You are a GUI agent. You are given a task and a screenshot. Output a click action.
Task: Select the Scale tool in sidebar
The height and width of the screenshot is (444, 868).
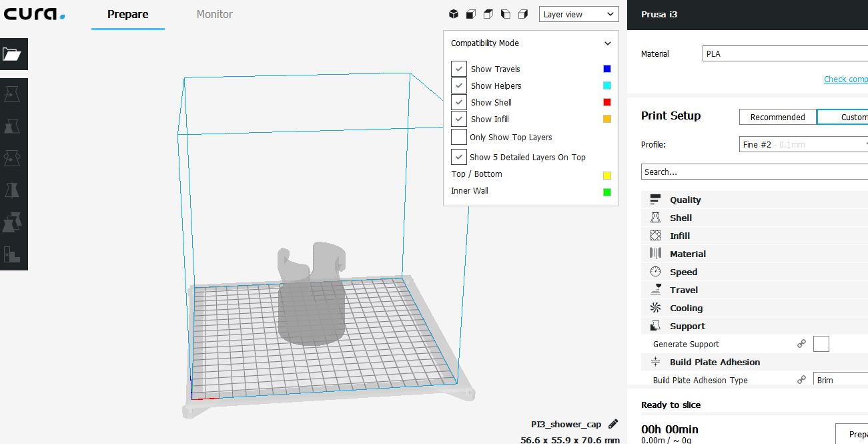tap(13, 126)
